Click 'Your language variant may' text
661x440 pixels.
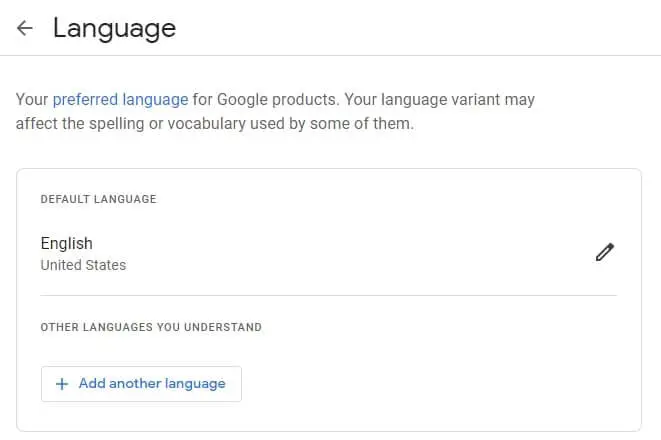440,100
